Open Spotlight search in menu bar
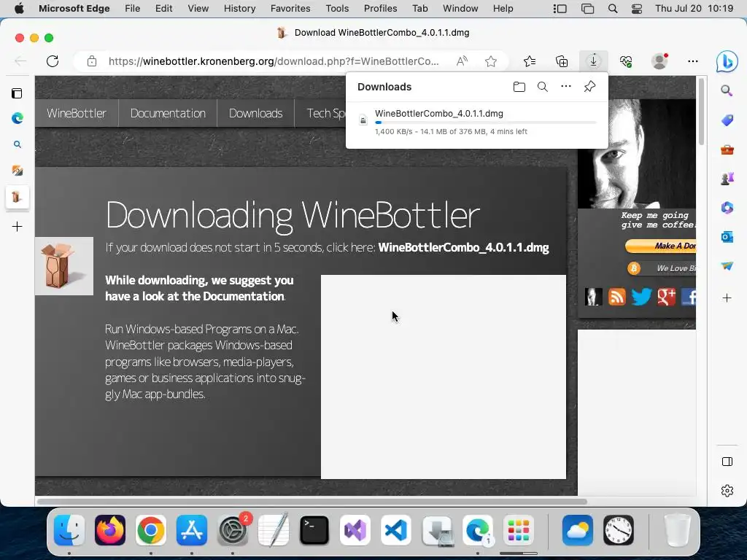Screen dimensions: 747x560 point(613,9)
